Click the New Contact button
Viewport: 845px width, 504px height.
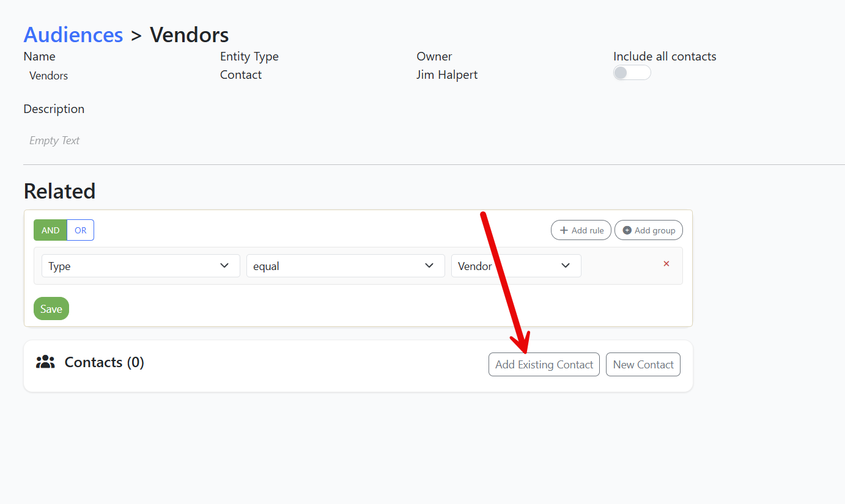coord(643,365)
